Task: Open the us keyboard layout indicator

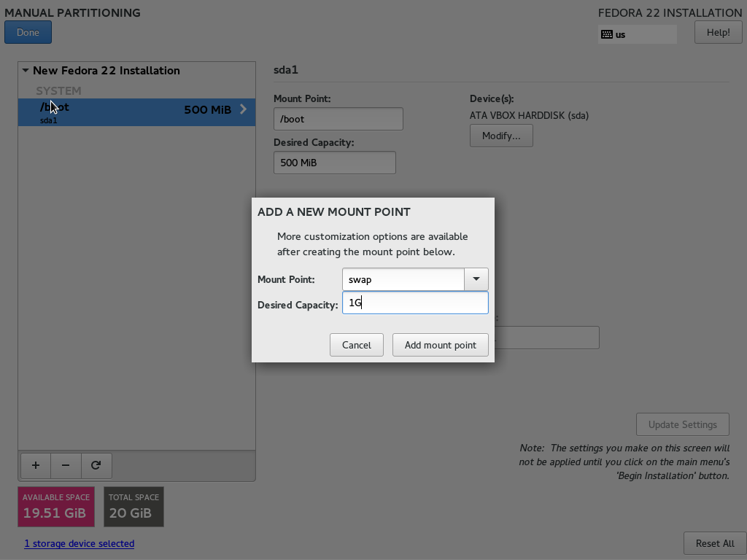Action: [637, 34]
